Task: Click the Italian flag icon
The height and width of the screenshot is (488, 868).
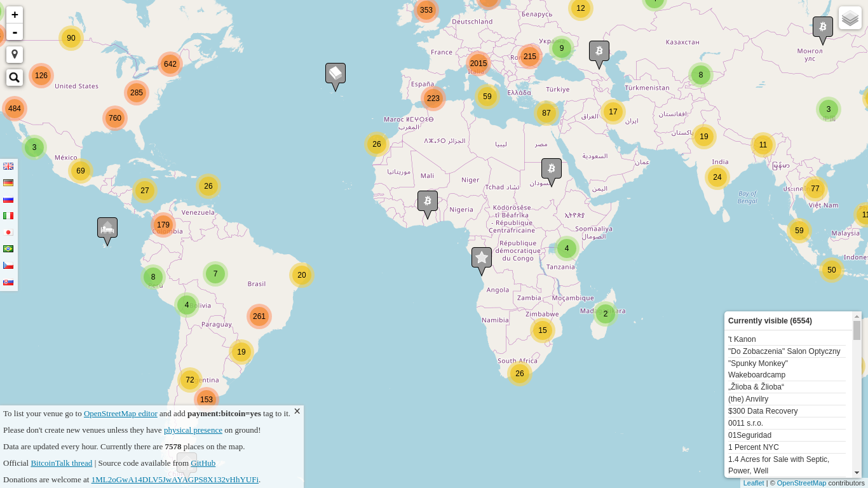Action: tap(8, 216)
